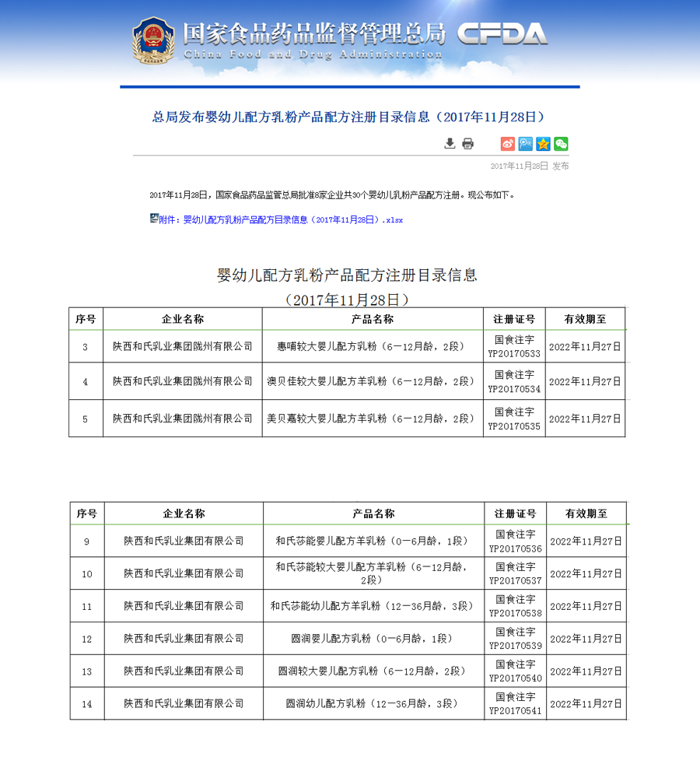
Task: Click the 有效期至 column header
Action: pos(585,318)
